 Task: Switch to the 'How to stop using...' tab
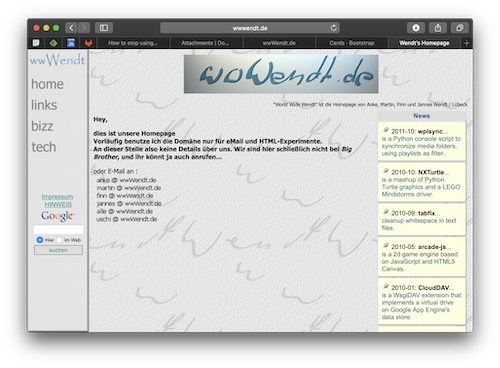pyautogui.click(x=133, y=43)
